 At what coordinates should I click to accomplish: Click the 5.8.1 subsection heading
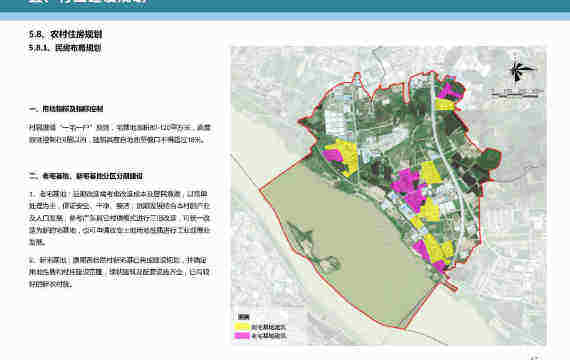tap(65, 48)
